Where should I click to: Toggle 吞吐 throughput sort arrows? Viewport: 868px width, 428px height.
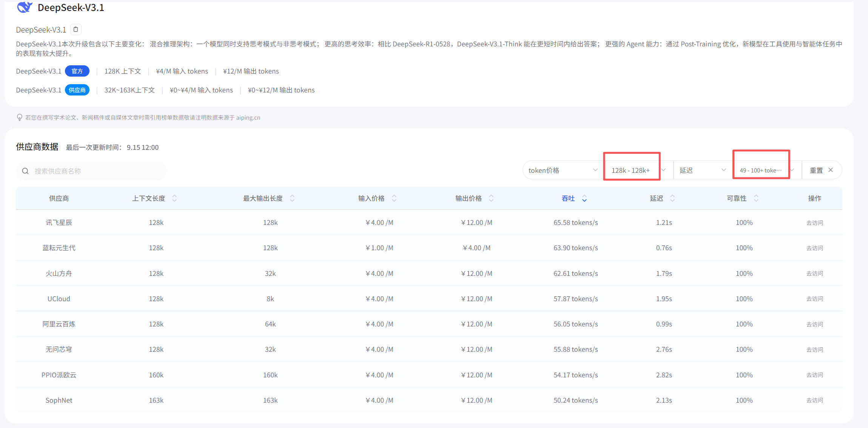584,198
